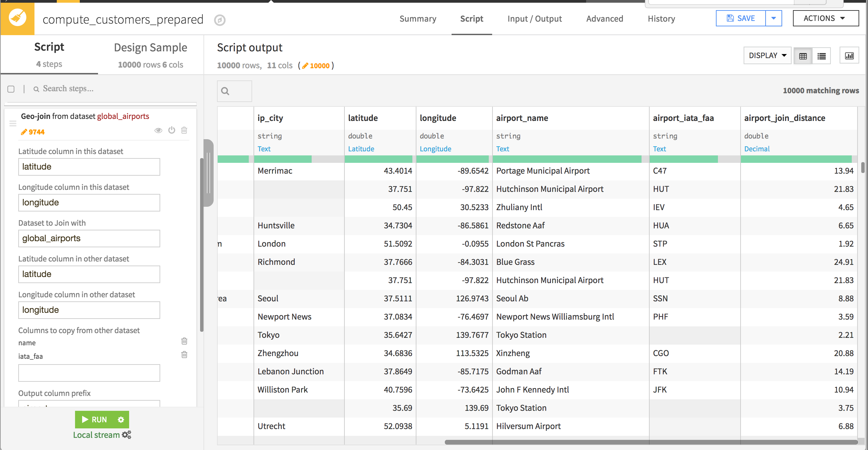Select the '126.9743' longitude cell
868x450 pixels.
pyautogui.click(x=454, y=299)
